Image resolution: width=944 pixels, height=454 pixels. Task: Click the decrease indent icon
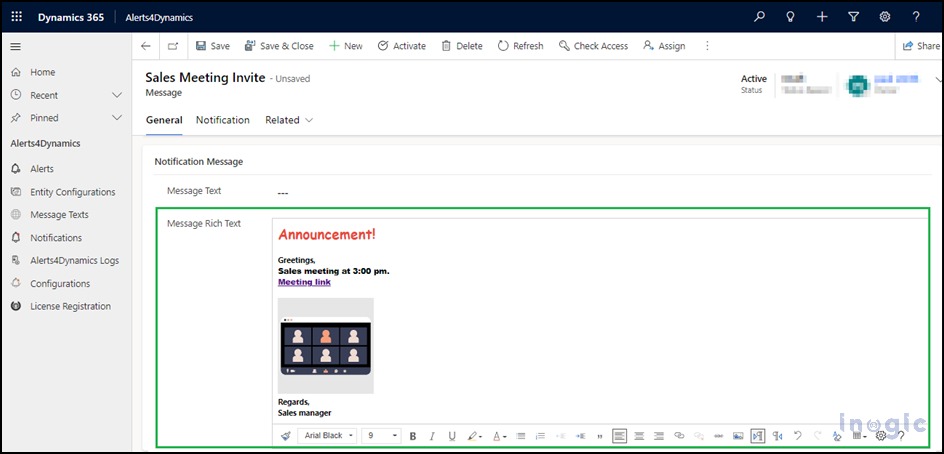tap(560, 435)
